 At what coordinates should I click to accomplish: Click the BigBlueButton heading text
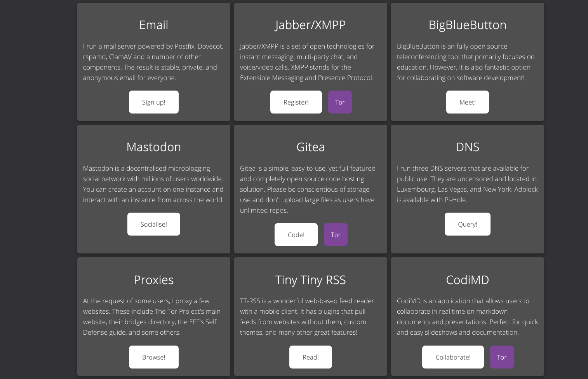click(467, 25)
